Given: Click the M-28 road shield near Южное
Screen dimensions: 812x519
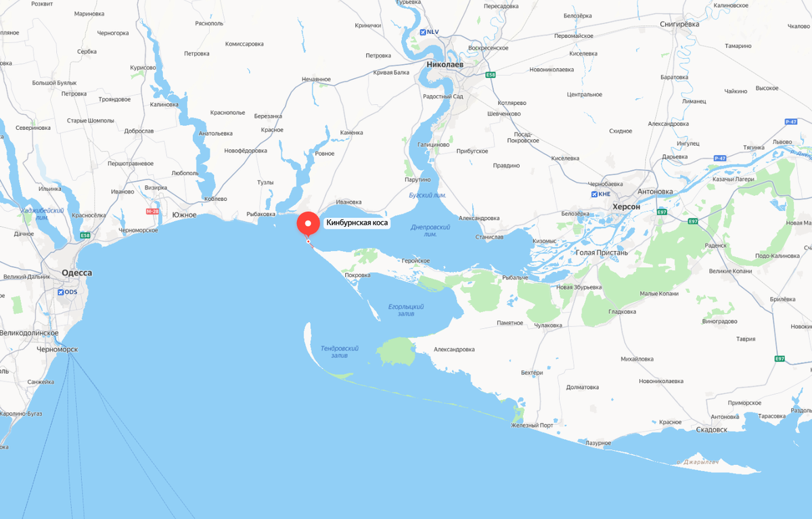Looking at the screenshot, I should [152, 211].
